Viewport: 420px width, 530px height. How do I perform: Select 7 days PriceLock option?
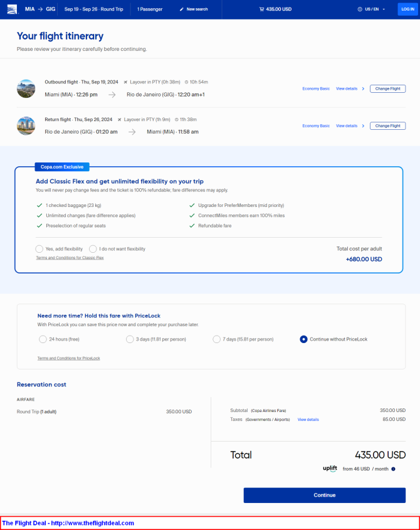coord(217,339)
